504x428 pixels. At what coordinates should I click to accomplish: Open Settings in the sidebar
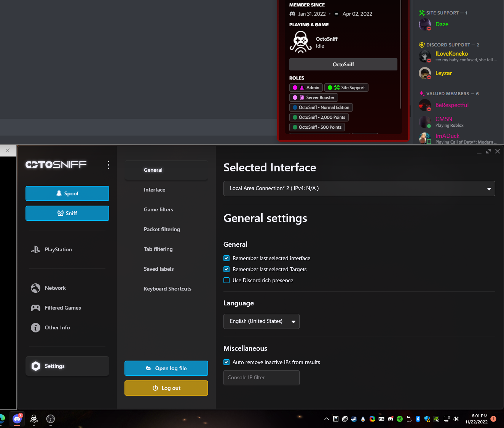[x=67, y=366]
